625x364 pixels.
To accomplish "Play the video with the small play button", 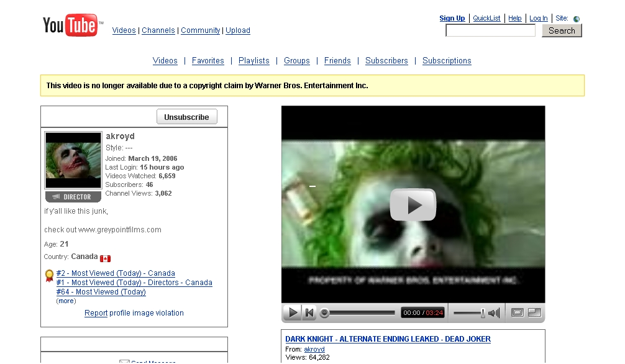I will tap(292, 313).
